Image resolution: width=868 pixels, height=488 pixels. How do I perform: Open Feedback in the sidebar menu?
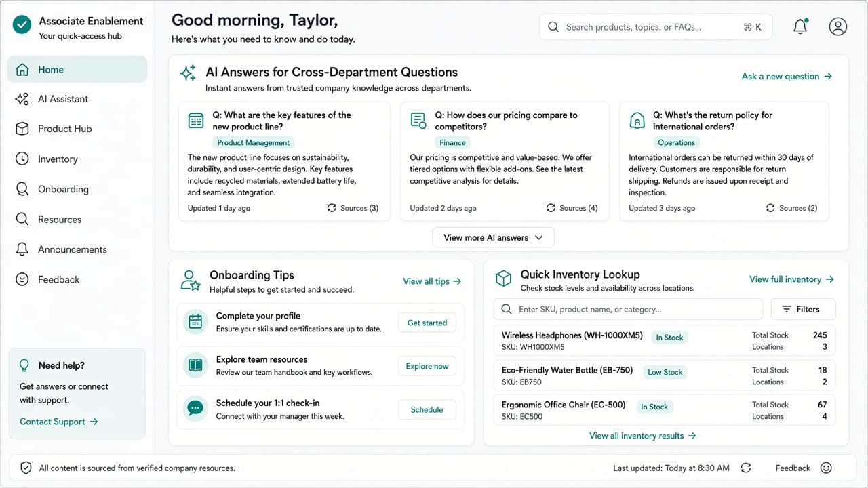point(77,279)
